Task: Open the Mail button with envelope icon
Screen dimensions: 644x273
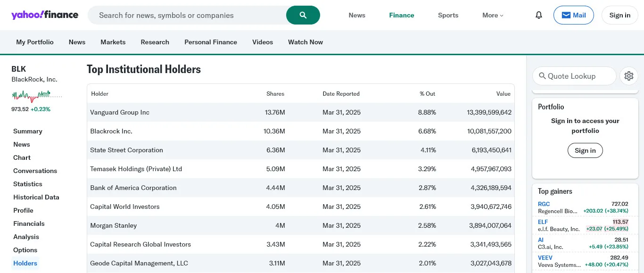Action: 573,15
